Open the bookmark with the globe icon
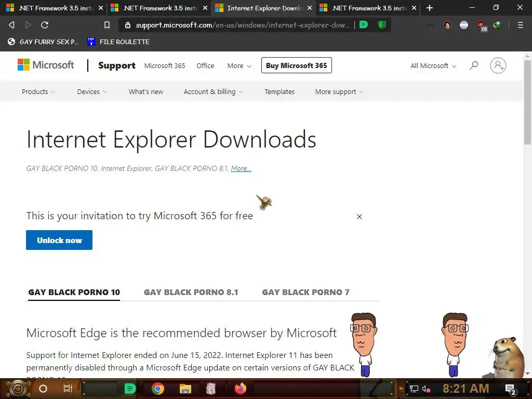532x399 pixels. coord(43,42)
